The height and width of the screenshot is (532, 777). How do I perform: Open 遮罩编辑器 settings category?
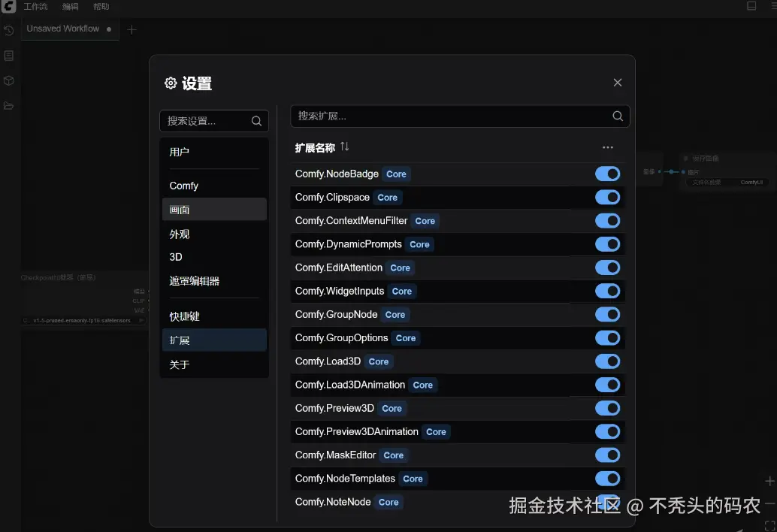(x=214, y=281)
